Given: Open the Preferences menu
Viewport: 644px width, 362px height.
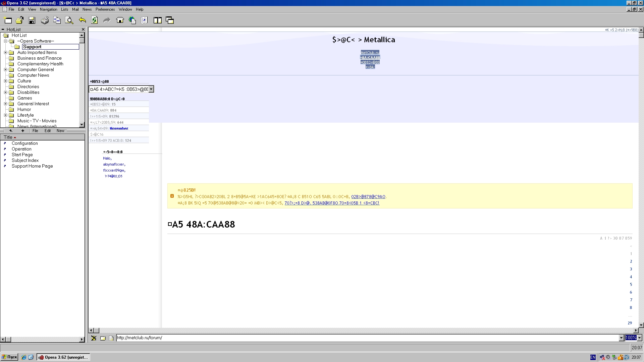Looking at the screenshot, I should pos(105,9).
